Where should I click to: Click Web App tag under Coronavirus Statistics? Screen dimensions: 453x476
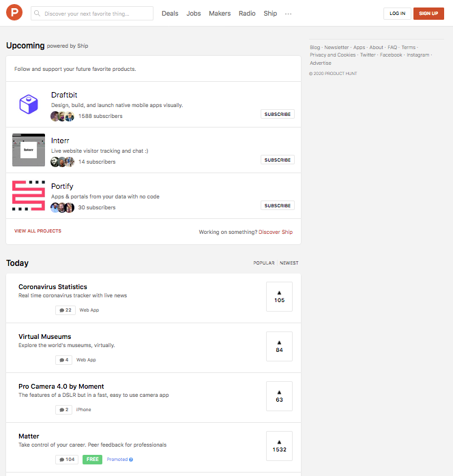coord(89,310)
